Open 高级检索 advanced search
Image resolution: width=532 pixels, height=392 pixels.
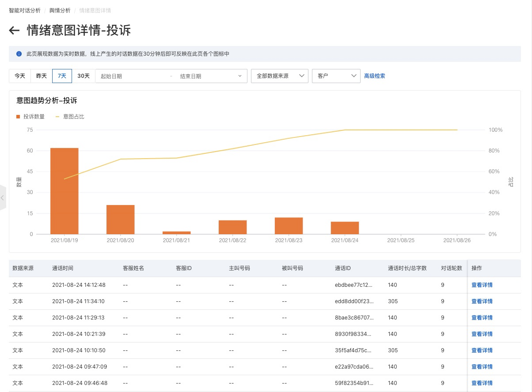375,76
